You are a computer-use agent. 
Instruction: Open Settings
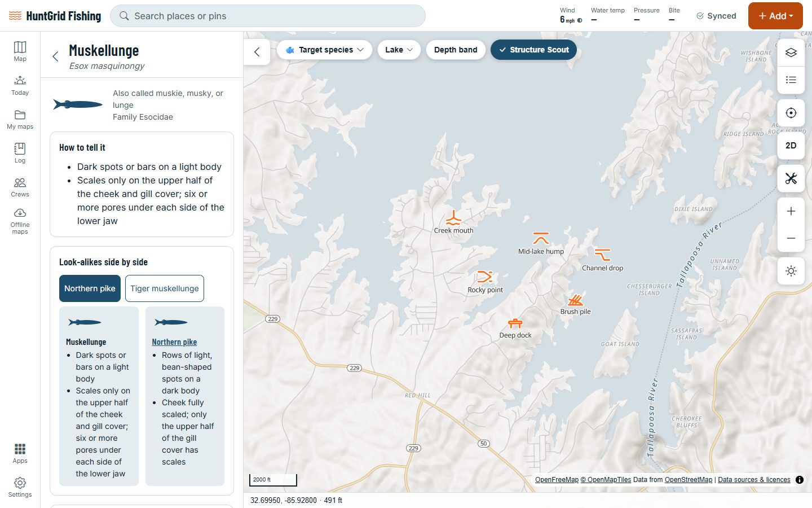[x=20, y=487]
